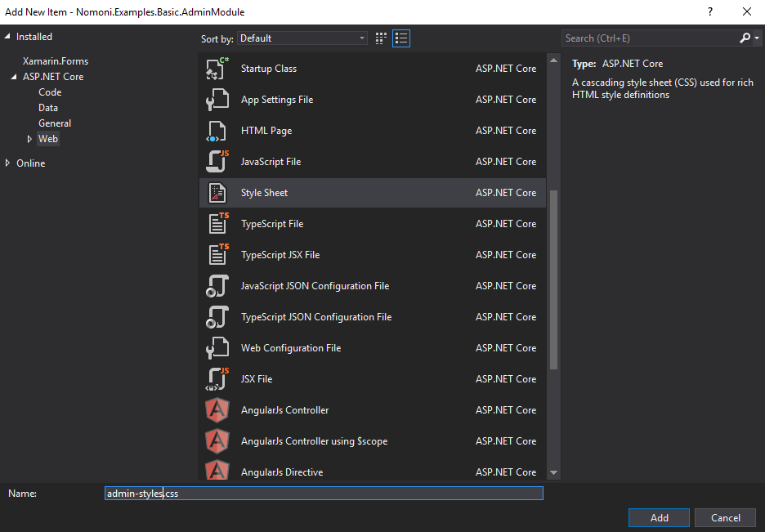The width and height of the screenshot is (765, 532).
Task: Select the TypeScript File icon
Action: pos(217,224)
